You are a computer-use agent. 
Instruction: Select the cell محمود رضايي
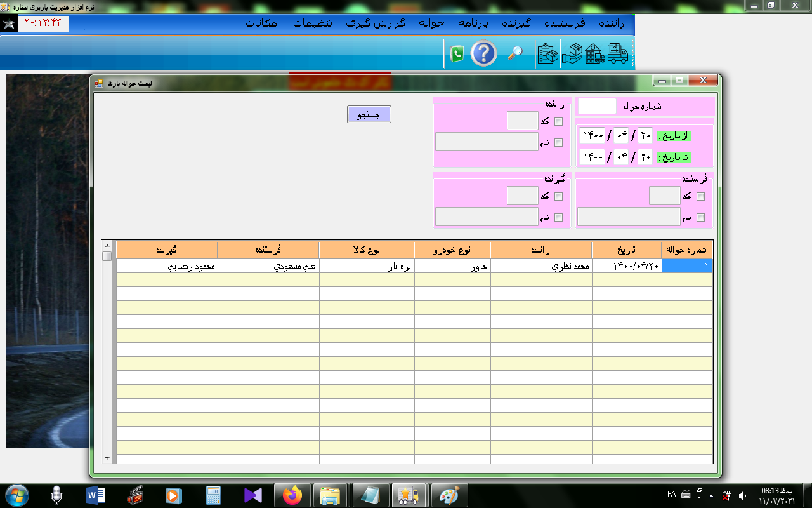click(167, 266)
